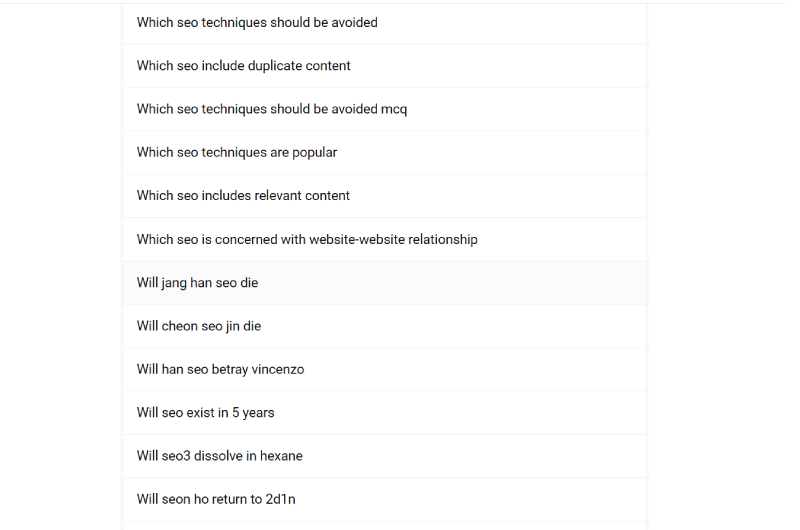Image resolution: width=800 pixels, height=530 pixels.
Task: Select "Which seo includes relevant content" row
Action: [x=385, y=196]
